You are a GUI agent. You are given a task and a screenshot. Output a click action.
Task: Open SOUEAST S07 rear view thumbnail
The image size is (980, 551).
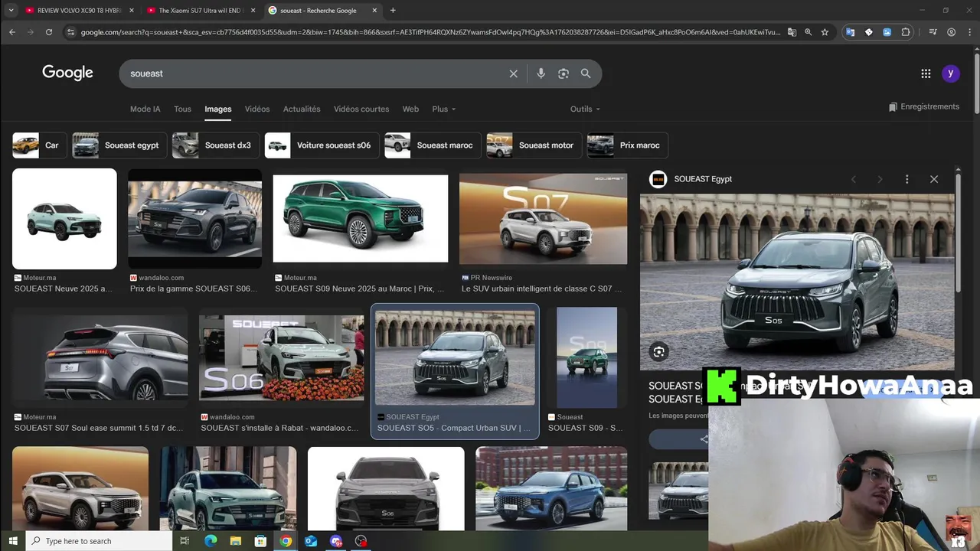click(x=100, y=357)
